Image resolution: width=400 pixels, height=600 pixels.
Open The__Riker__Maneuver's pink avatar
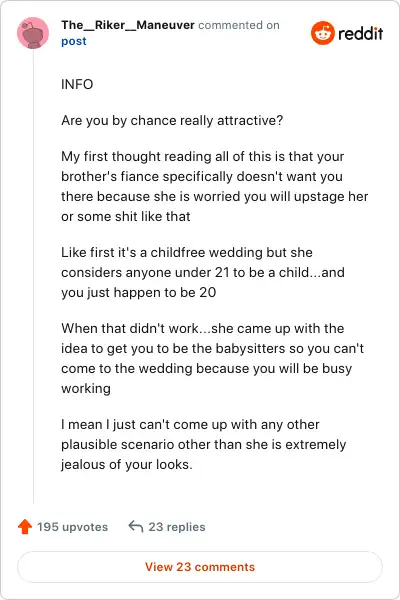[x=33, y=33]
